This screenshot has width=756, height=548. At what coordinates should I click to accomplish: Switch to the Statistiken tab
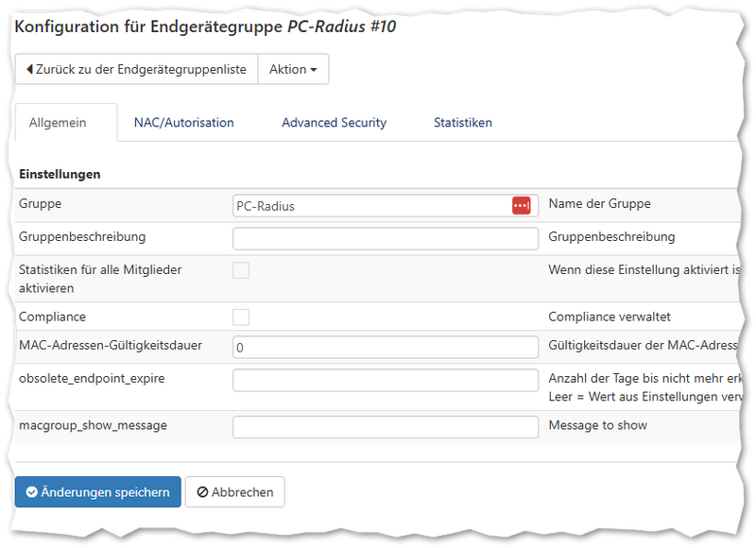tap(463, 123)
